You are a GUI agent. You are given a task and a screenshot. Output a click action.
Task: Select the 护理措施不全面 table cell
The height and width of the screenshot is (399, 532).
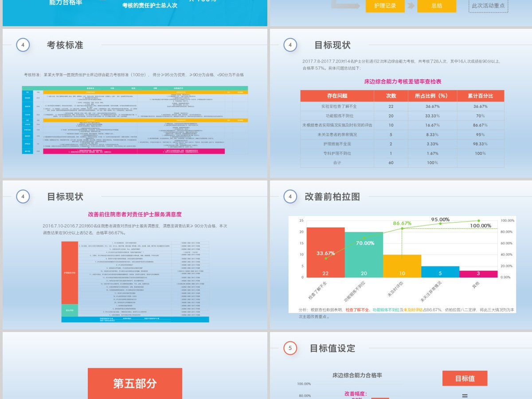pos(337,144)
